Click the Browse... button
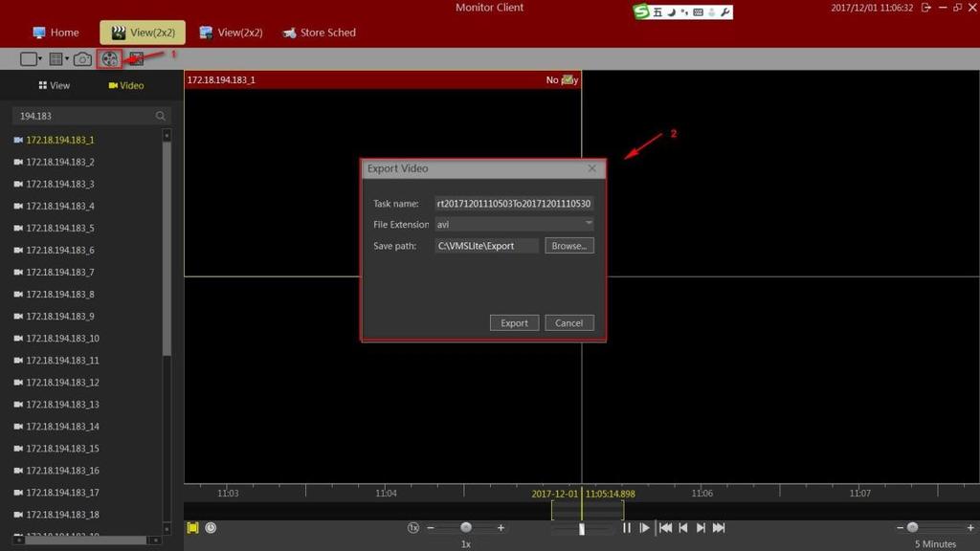The height and width of the screenshot is (551, 980). [x=569, y=246]
